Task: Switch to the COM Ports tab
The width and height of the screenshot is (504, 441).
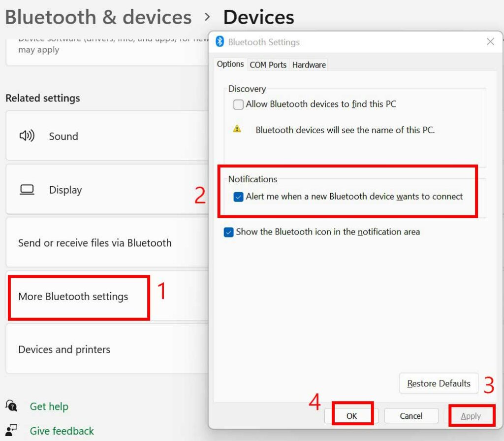Action: (268, 64)
